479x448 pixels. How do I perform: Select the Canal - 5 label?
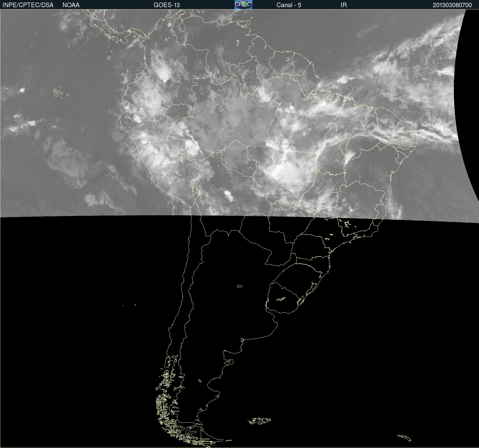tap(289, 5)
